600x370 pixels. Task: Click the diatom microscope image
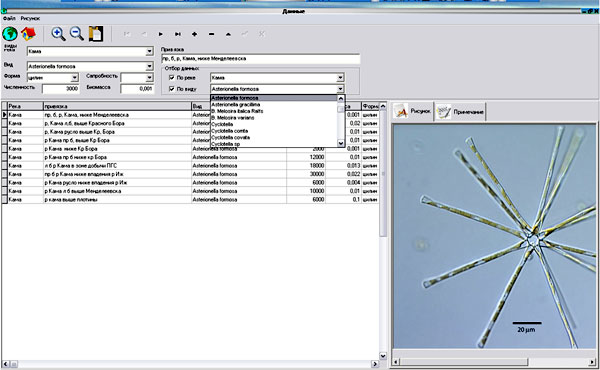[494, 236]
